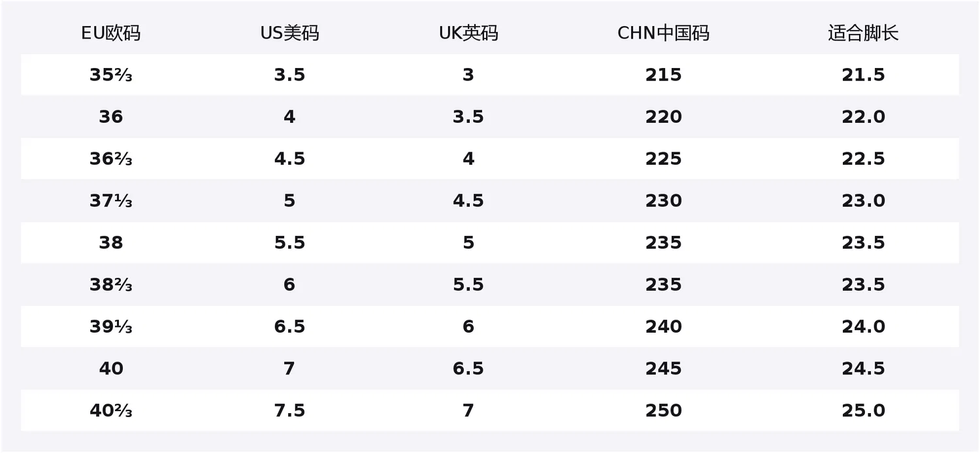
Task: Click CHN size 250 cell
Action: click(663, 411)
